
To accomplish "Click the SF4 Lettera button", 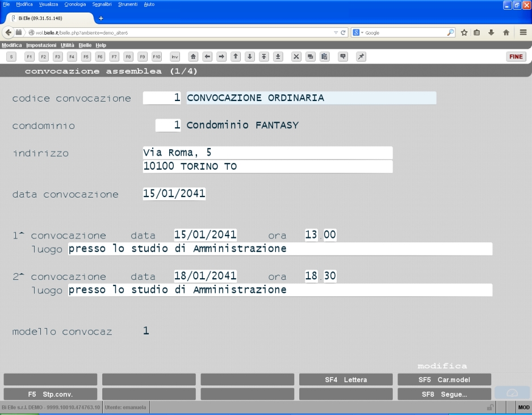I will (x=346, y=380).
